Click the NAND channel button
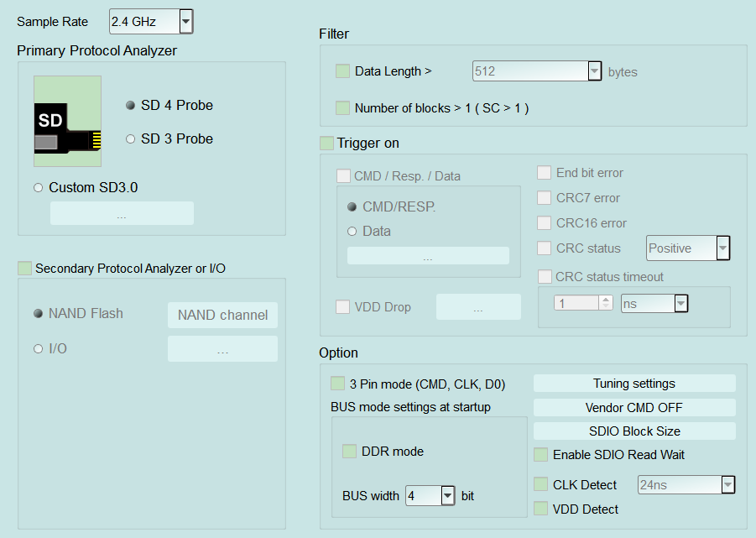This screenshot has width=756, height=538. [x=222, y=315]
